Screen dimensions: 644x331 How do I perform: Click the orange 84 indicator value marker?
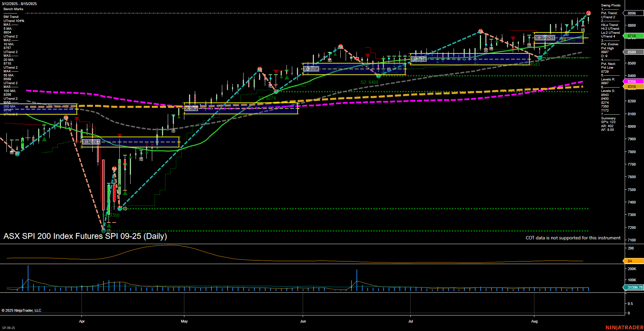632,261
